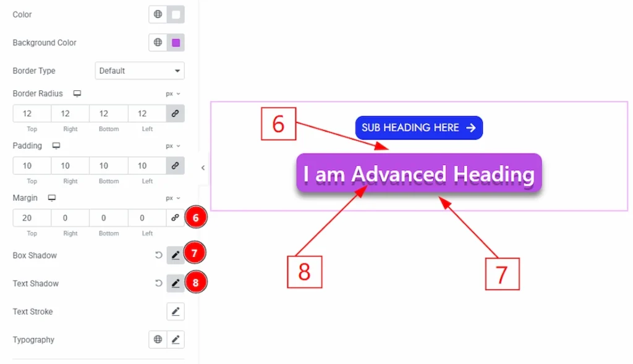Click the purple Background Color swatch

click(x=176, y=43)
